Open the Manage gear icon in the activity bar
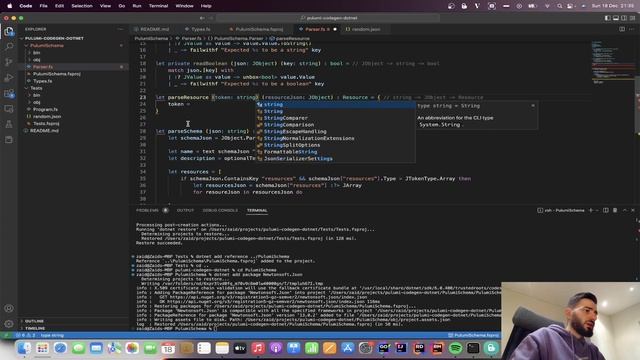 pyautogui.click(x=9, y=324)
